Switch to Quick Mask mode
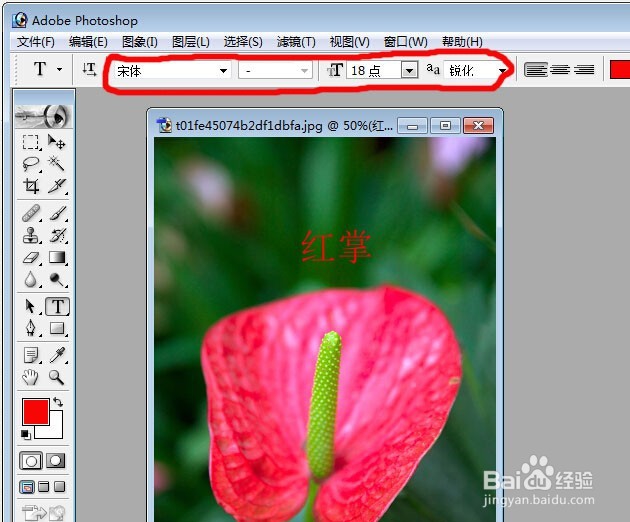 pos(55,461)
